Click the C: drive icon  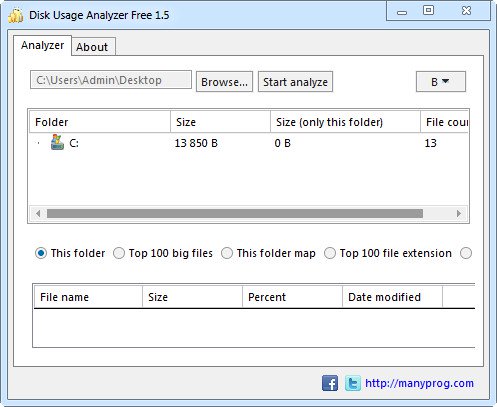[x=57, y=143]
